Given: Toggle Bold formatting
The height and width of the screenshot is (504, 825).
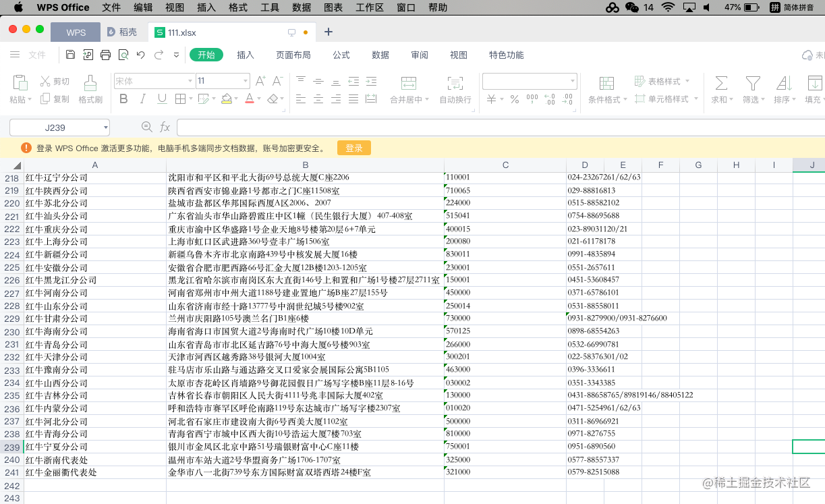Looking at the screenshot, I should (x=123, y=99).
